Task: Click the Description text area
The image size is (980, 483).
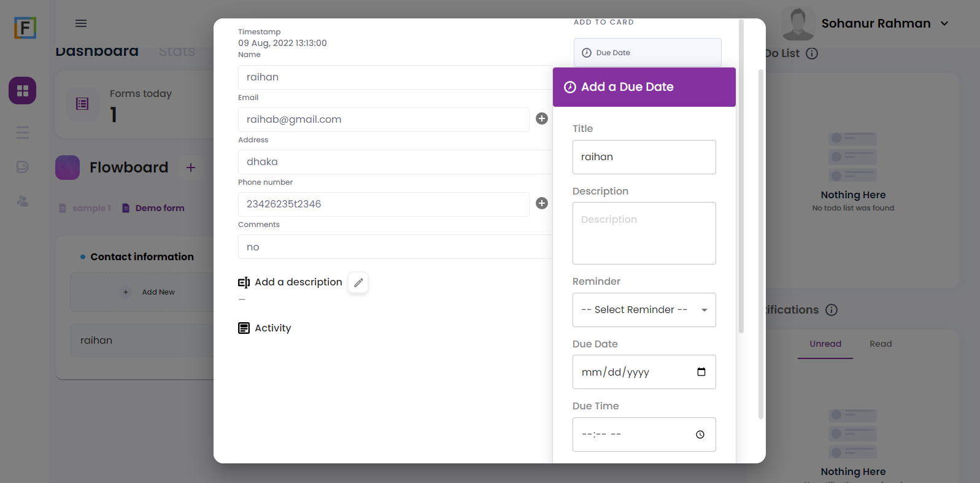Action: tap(644, 233)
